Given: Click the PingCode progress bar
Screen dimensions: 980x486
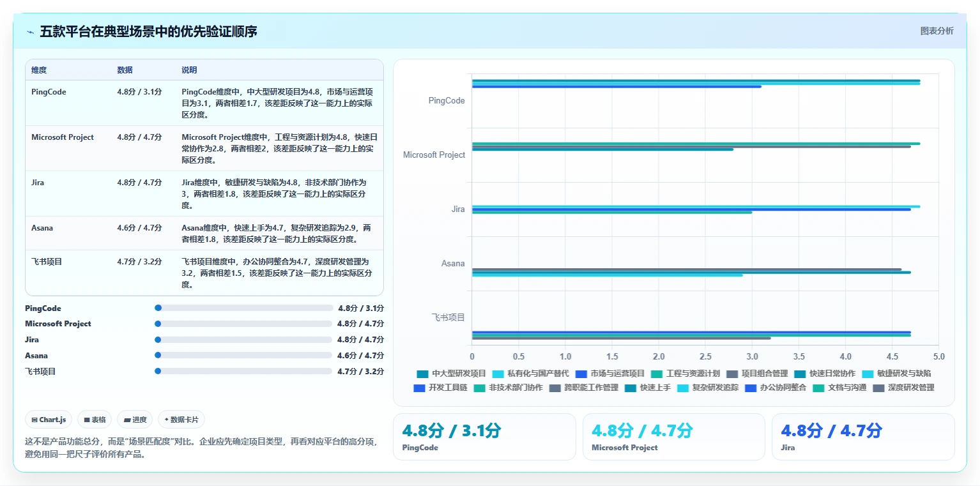Looking at the screenshot, I should click(x=243, y=308).
